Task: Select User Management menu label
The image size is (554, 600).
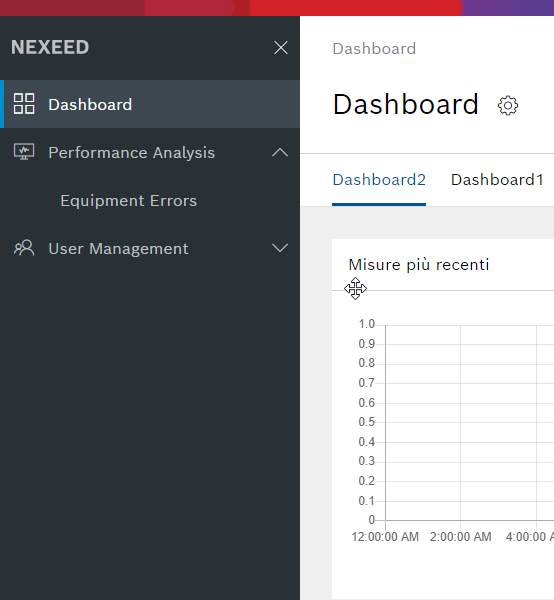Action: [x=118, y=249]
